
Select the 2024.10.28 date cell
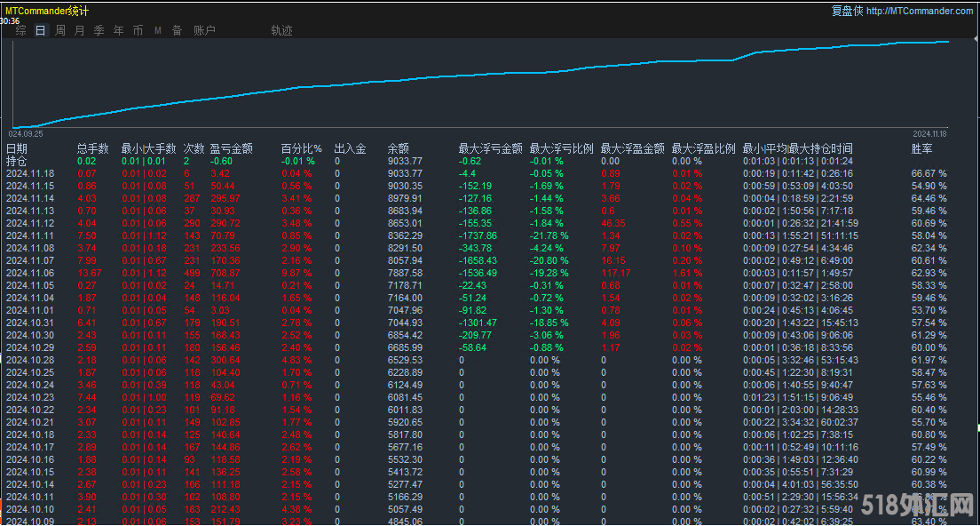point(30,360)
